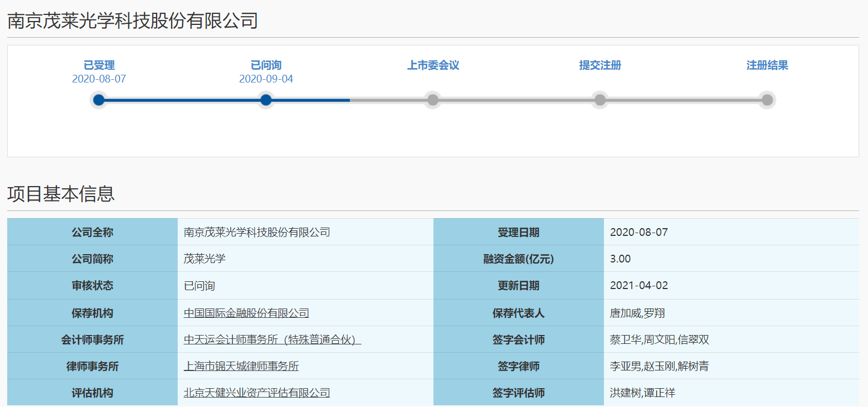Screen dimensions: 868x407
Task: Click the 上市委会议 gray timeline node
Action: point(433,100)
